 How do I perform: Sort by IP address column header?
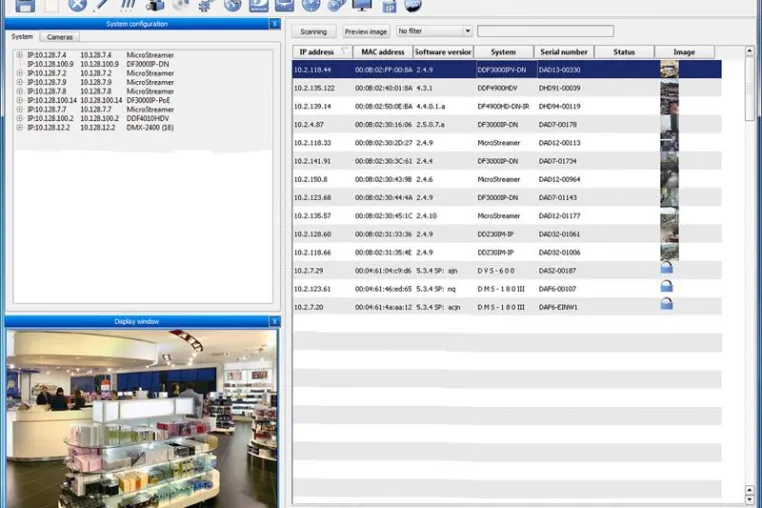coord(322,52)
